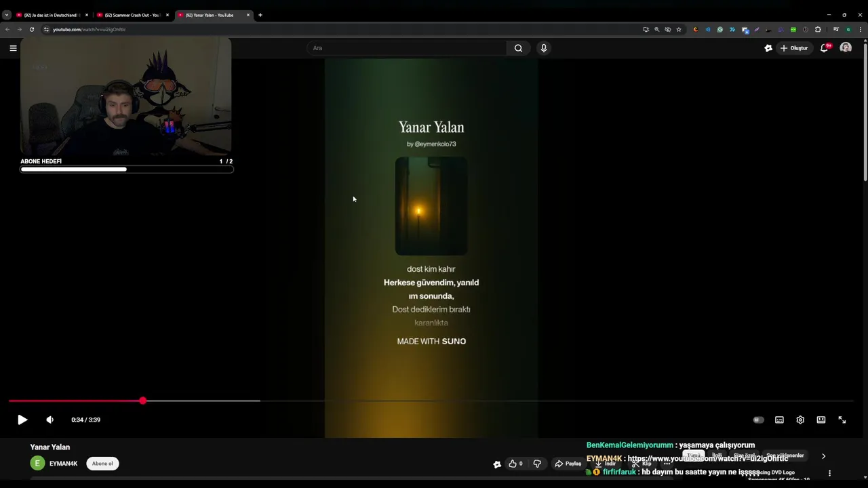
Task: Open the EYMAN4K channel name
Action: pos(64,464)
